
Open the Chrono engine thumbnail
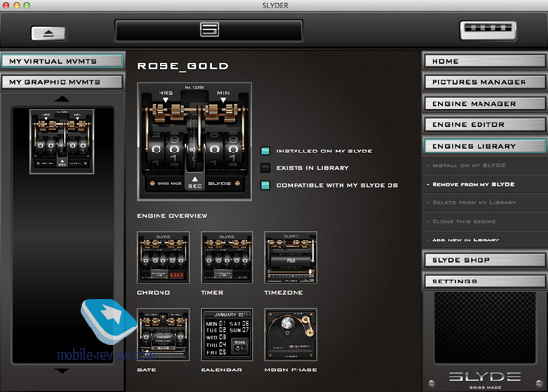pyautogui.click(x=163, y=257)
